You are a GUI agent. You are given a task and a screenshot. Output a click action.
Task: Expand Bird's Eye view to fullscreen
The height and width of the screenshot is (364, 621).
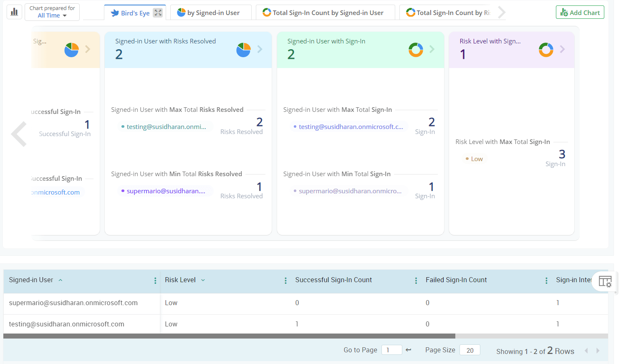point(157,13)
